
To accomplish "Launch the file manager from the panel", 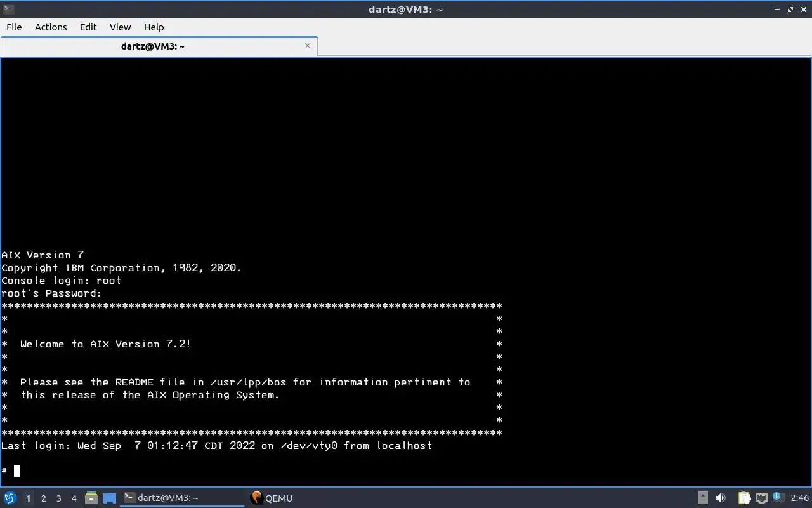I will [x=91, y=498].
